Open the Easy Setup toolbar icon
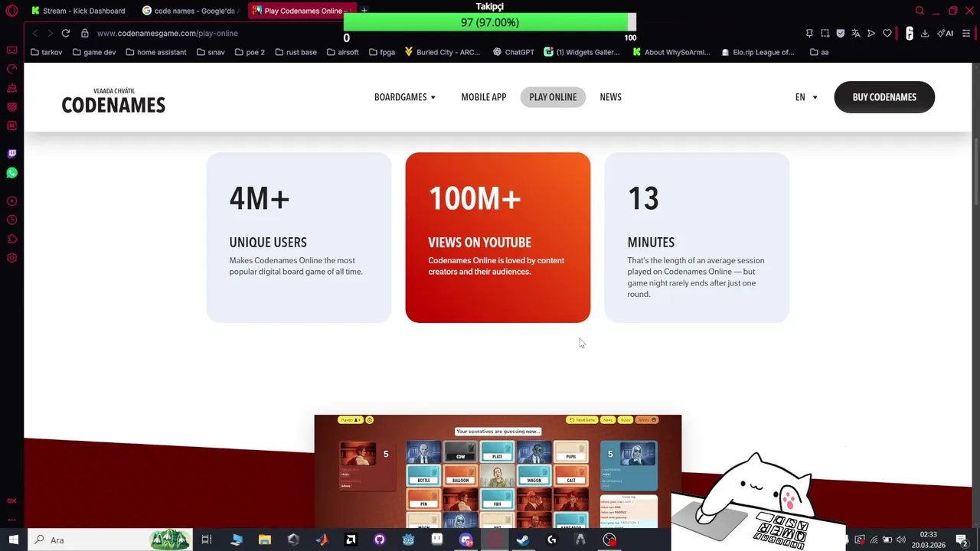 pyautogui.click(x=966, y=33)
